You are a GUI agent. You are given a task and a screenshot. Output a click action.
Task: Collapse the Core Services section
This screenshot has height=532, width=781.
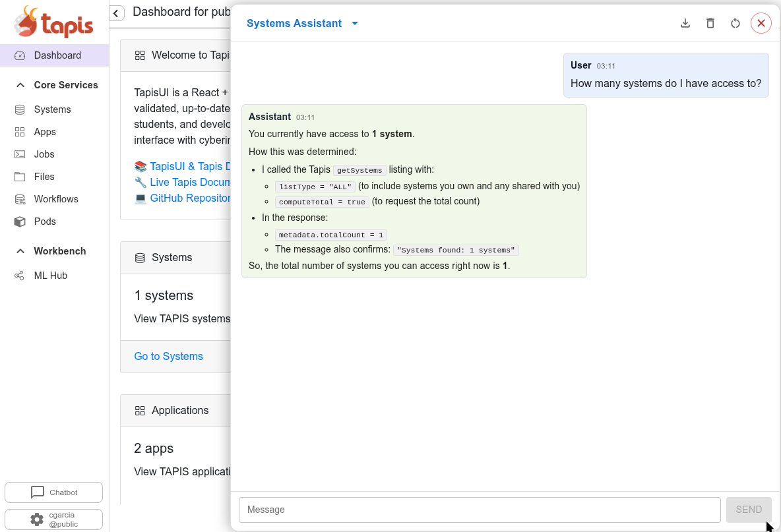coord(20,85)
